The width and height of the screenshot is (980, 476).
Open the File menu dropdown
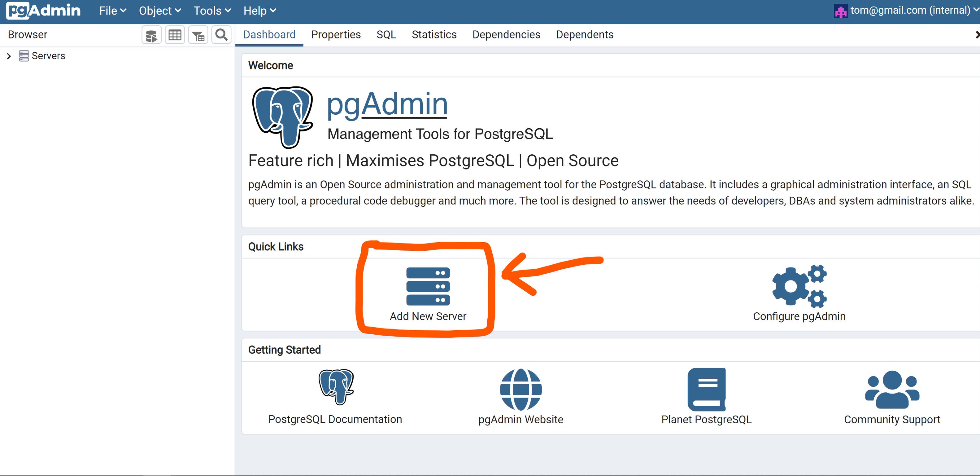[x=112, y=11]
